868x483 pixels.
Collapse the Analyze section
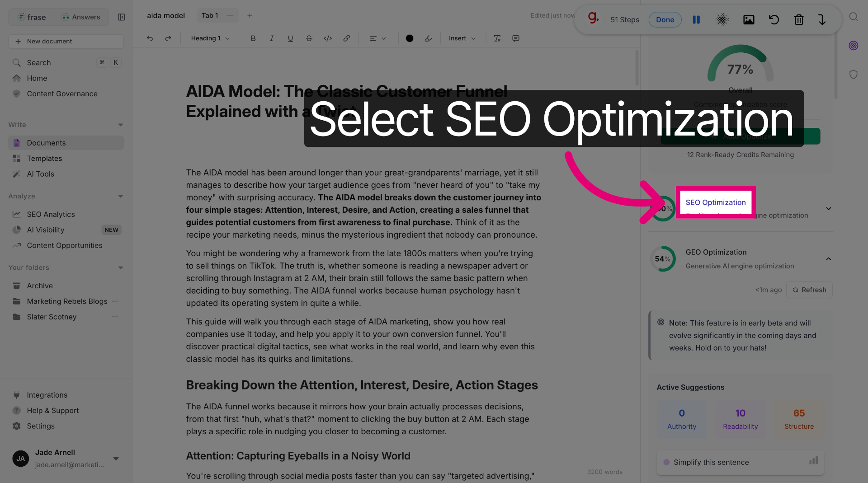click(x=121, y=196)
